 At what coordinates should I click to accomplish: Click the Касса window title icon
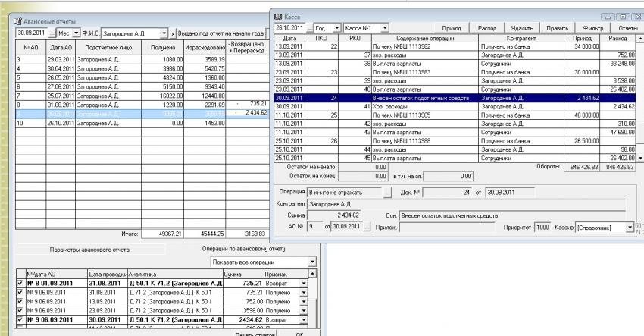[278, 15]
